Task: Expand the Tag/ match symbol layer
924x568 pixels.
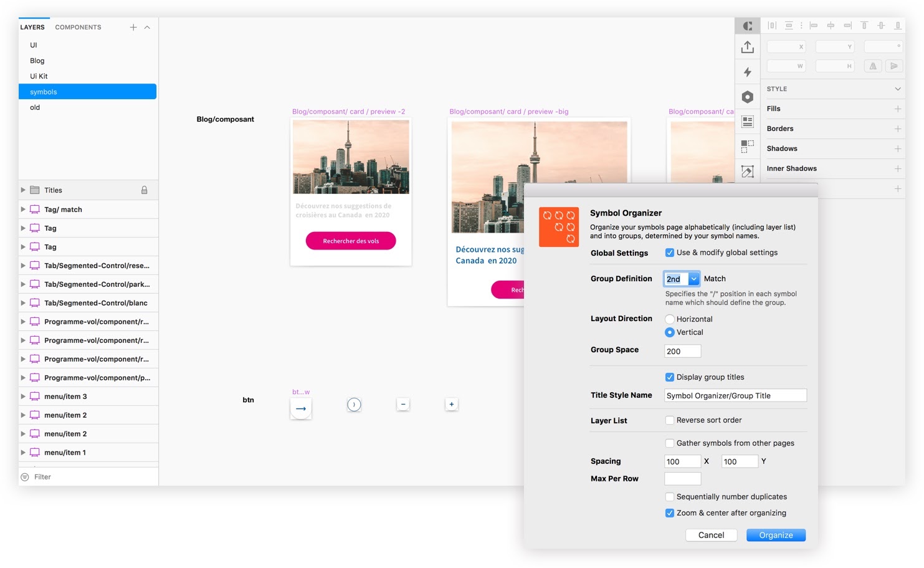Action: coord(23,209)
